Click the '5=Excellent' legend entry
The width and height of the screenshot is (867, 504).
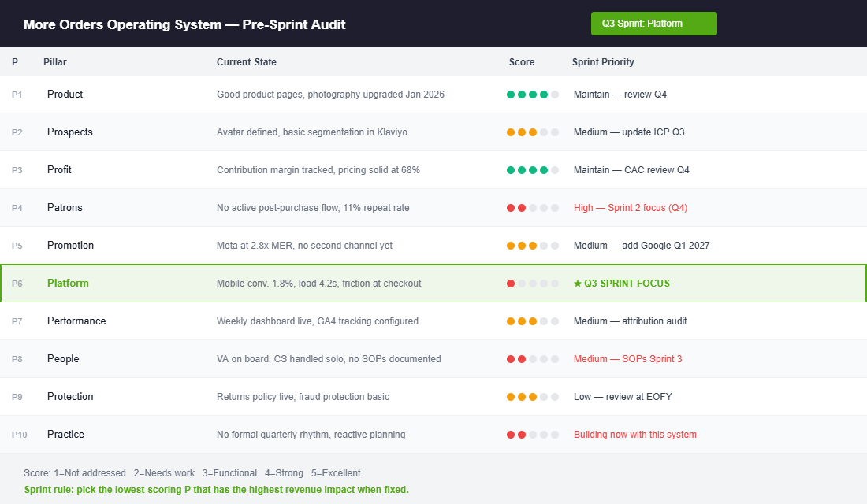336,473
